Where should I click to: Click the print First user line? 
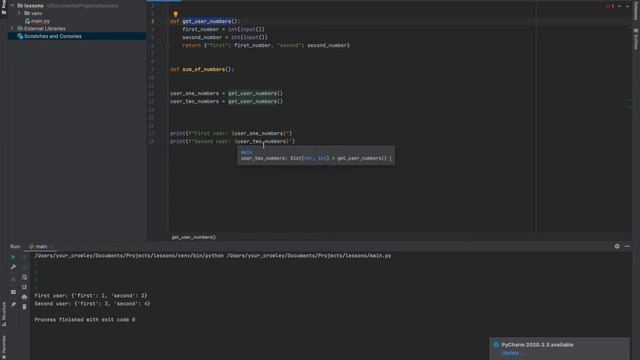231,133
